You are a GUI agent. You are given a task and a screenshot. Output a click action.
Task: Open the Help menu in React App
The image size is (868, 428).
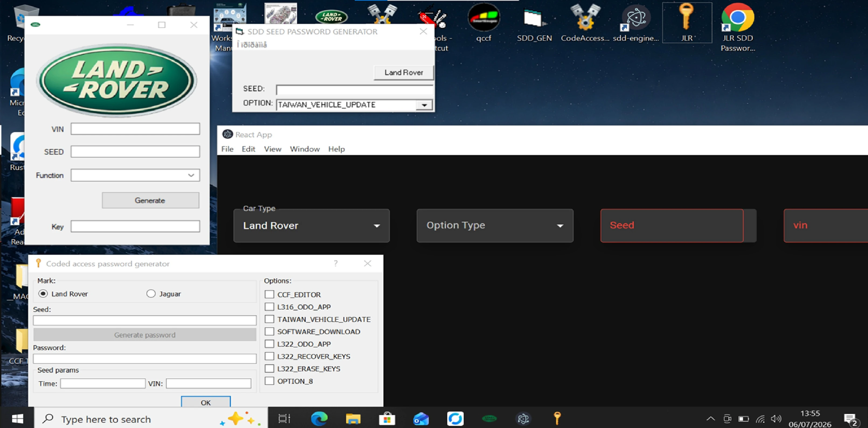(336, 149)
